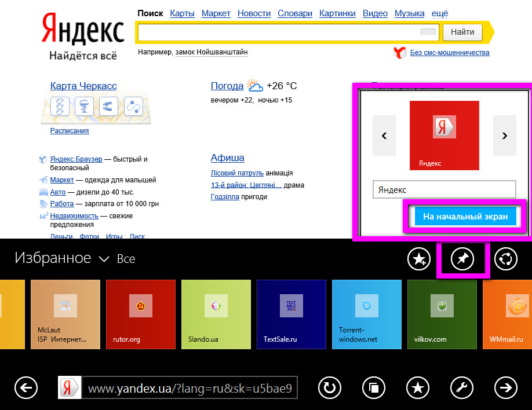Show previous tile image with left arrow
The height and width of the screenshot is (410, 532).
[x=384, y=136]
